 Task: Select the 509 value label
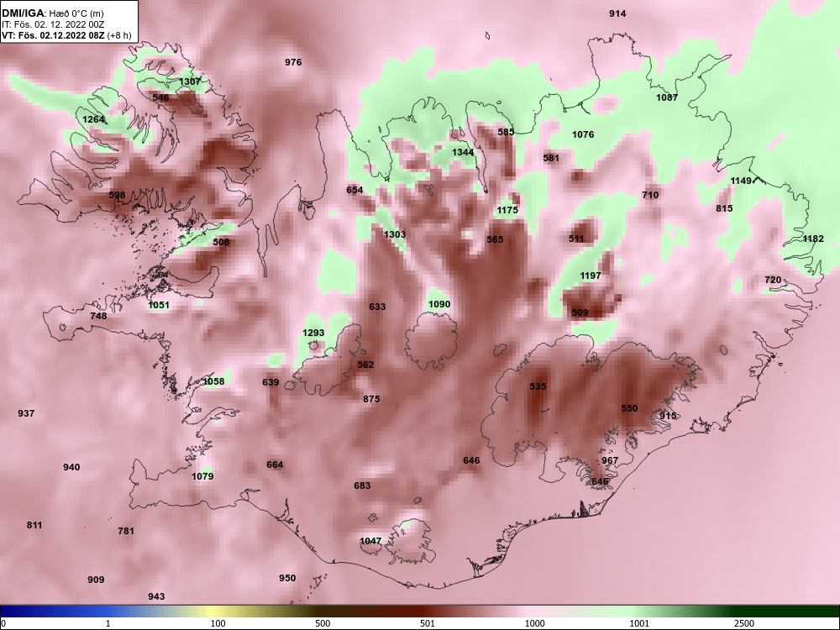pyautogui.click(x=580, y=312)
